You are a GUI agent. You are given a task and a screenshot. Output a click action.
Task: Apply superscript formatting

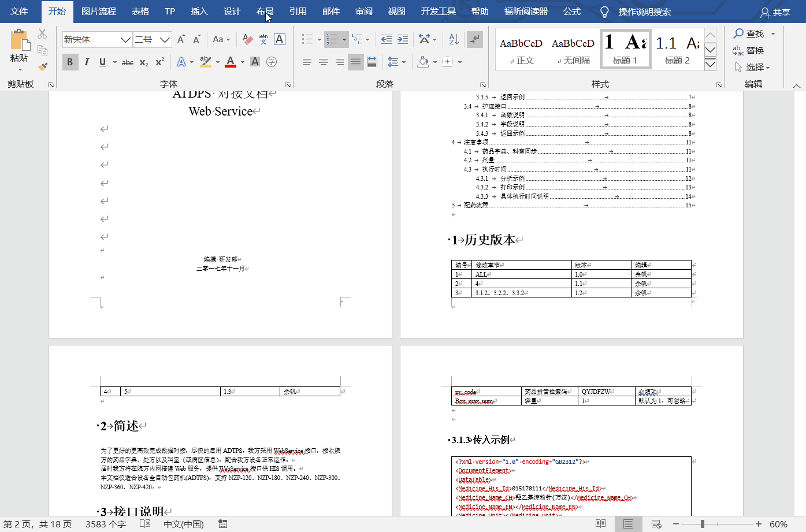(160, 62)
